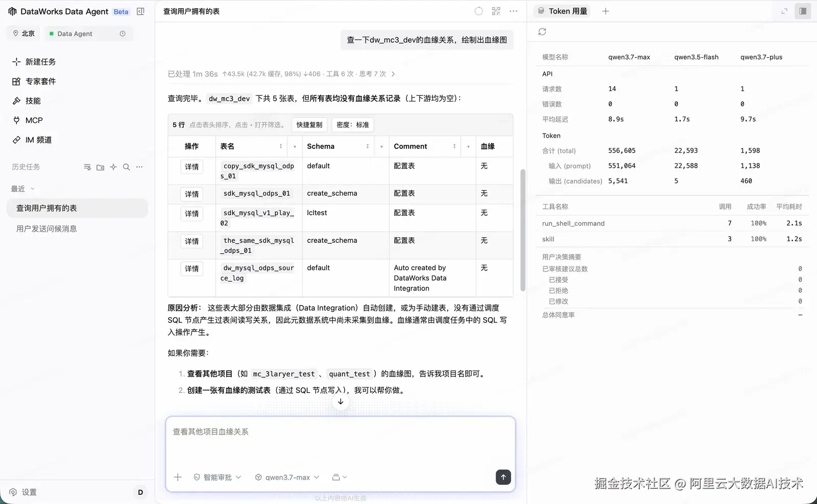Open filter dropdown for Schema column

(381, 147)
